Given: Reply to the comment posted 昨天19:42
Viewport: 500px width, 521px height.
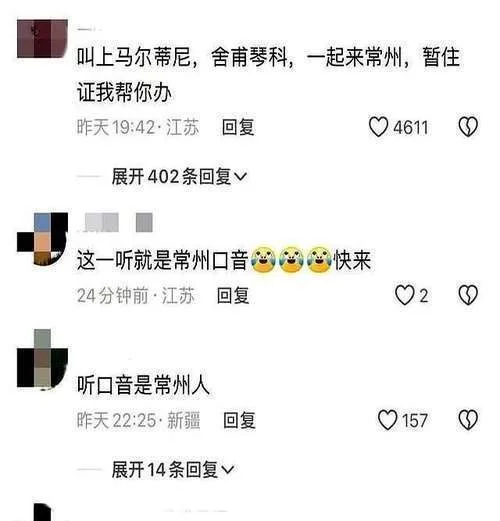Looking at the screenshot, I should (x=238, y=127).
